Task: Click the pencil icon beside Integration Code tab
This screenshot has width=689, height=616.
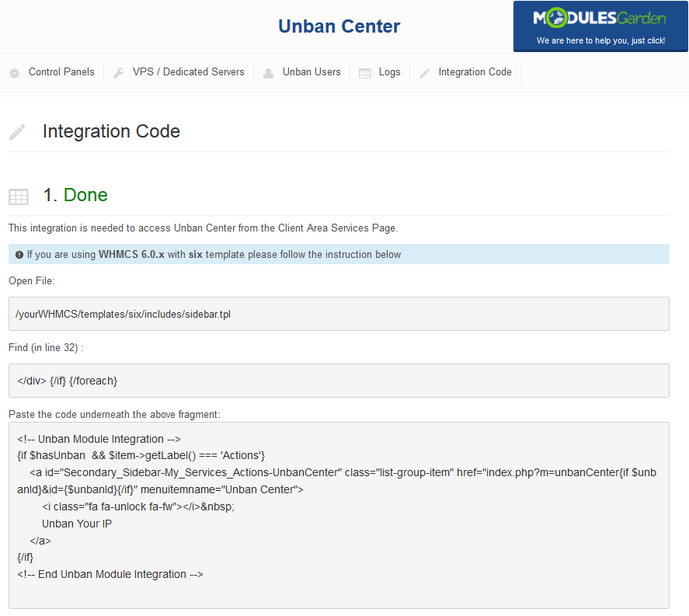Action: 424,73
